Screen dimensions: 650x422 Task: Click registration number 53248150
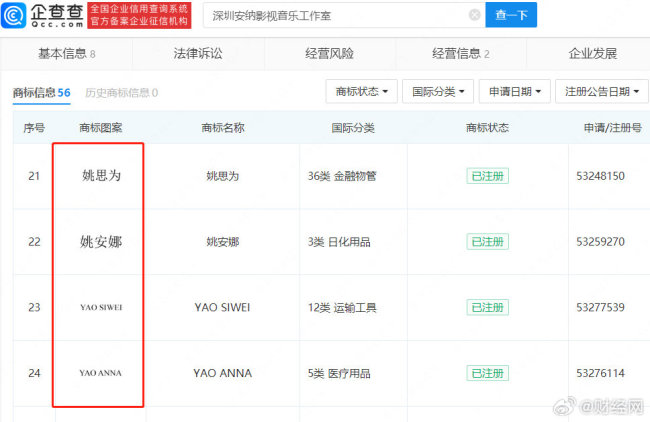(x=600, y=176)
